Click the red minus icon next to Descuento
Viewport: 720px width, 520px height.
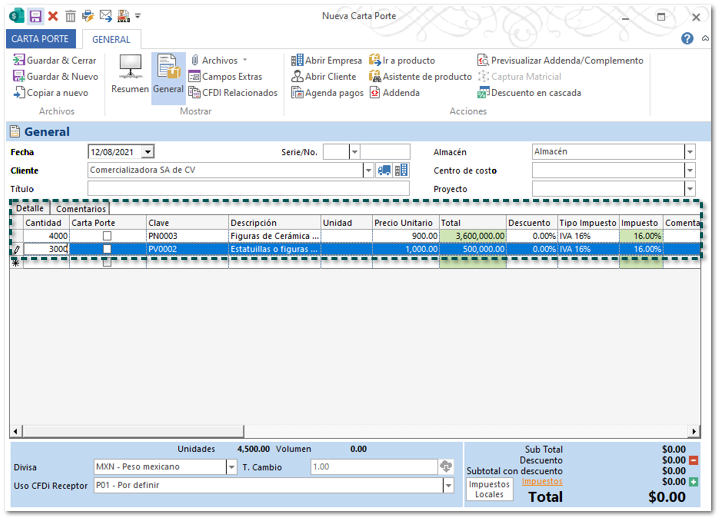pos(693,460)
